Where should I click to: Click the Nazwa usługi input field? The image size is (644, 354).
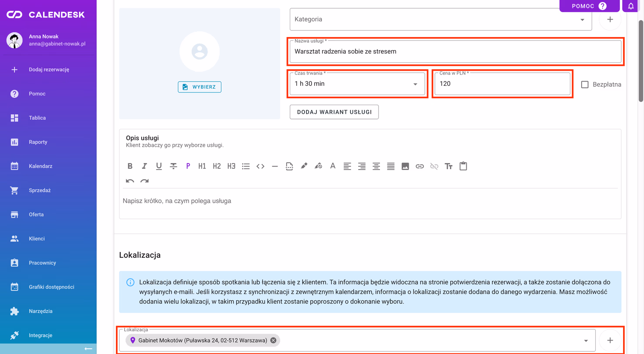(x=455, y=51)
